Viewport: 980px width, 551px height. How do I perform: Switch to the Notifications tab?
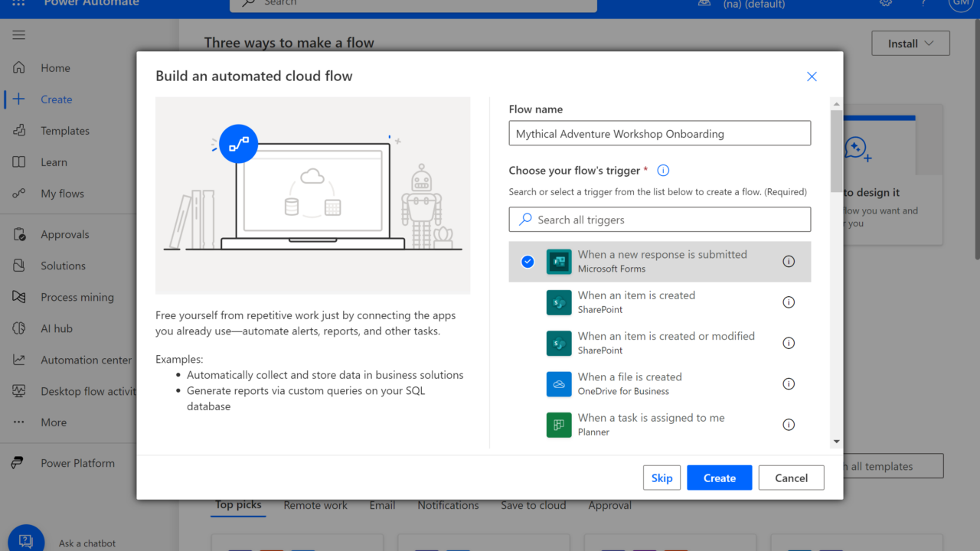448,505
